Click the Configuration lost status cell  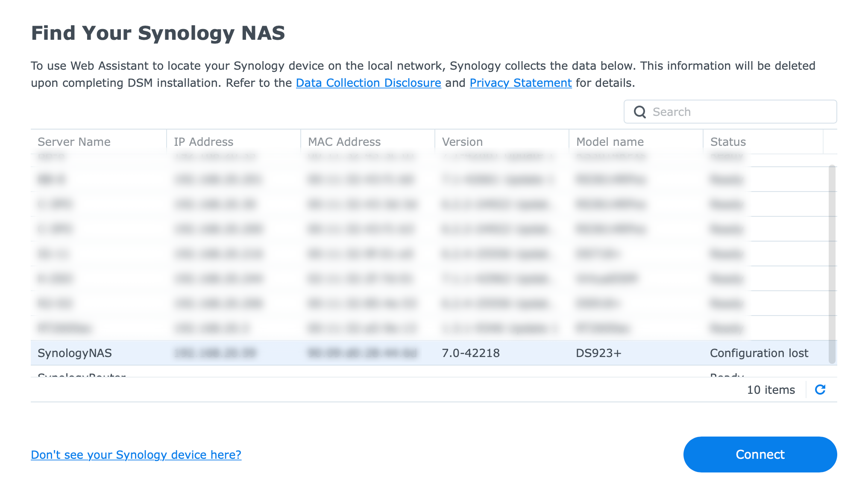(759, 353)
